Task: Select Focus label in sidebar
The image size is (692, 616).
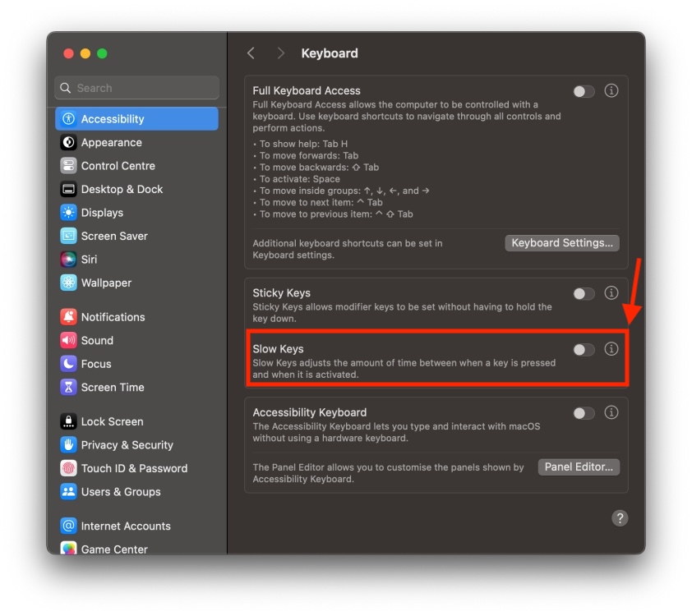Action: 96,364
